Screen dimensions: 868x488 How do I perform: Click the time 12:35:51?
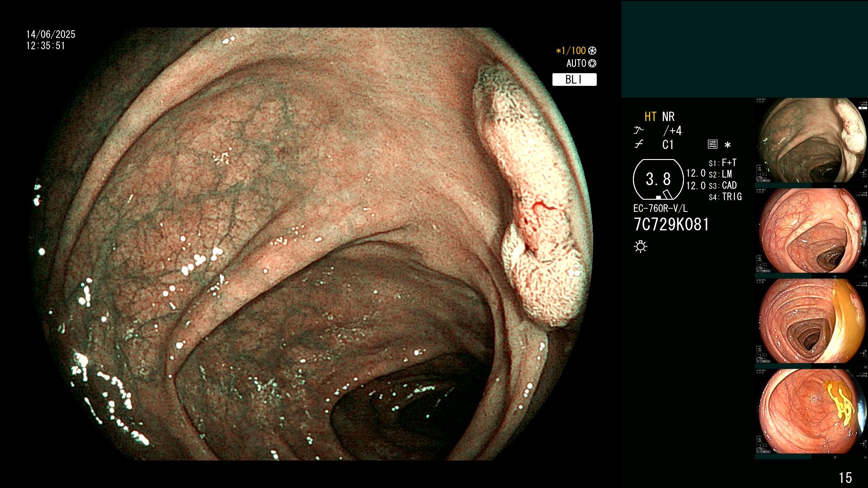tap(46, 46)
